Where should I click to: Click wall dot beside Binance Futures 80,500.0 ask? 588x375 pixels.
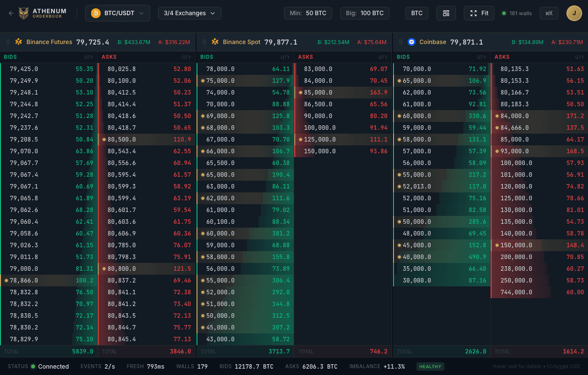[104, 140]
